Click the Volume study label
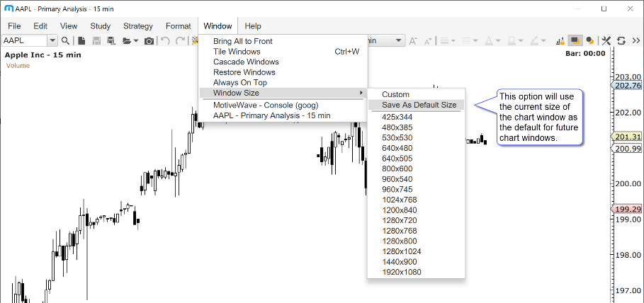644x303 pixels. 17,66
